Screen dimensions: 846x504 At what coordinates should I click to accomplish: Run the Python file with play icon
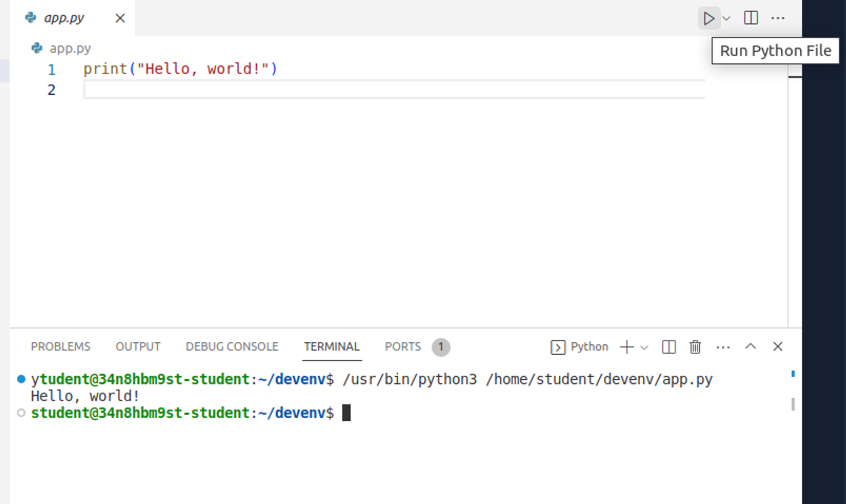[708, 19]
